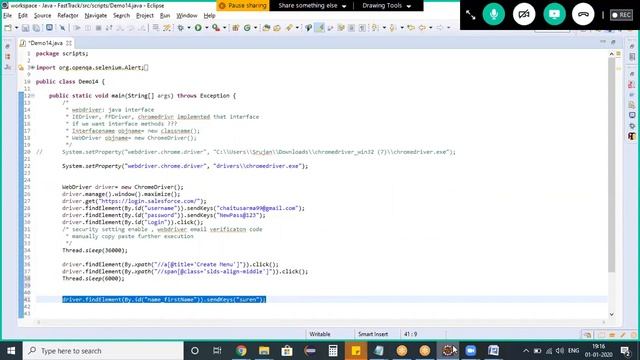This screenshot has height=360, width=640.
Task: Click the '41 : 9' cursor position status
Action: click(411, 334)
